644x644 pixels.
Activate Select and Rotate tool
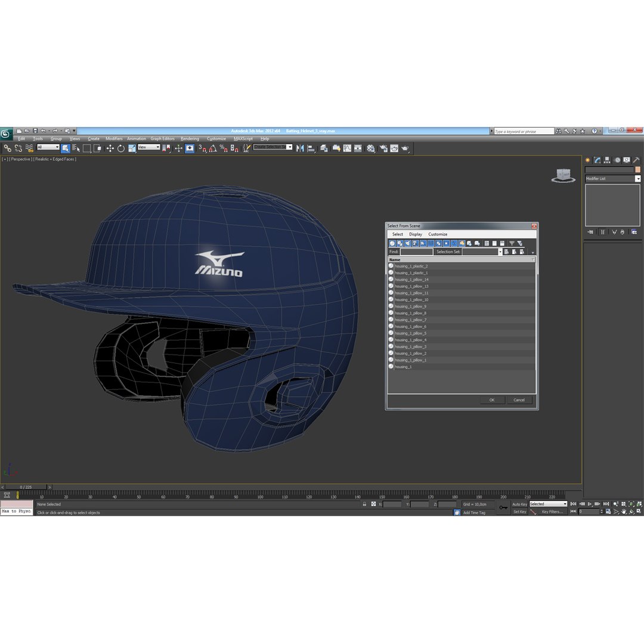(x=120, y=148)
